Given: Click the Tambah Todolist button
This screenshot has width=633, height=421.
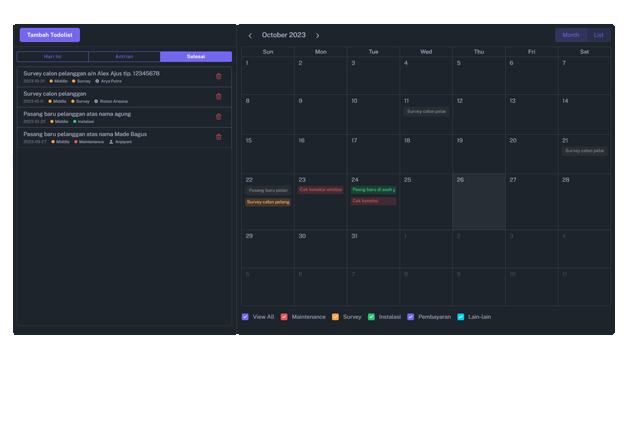Looking at the screenshot, I should (x=49, y=35).
